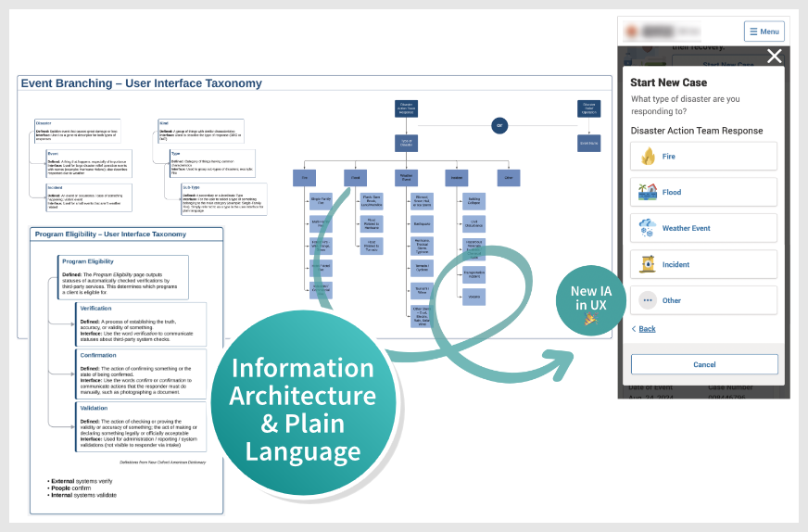Click the 'Event' definition box in Event Branching
This screenshot has height=532, width=808.
(89, 163)
